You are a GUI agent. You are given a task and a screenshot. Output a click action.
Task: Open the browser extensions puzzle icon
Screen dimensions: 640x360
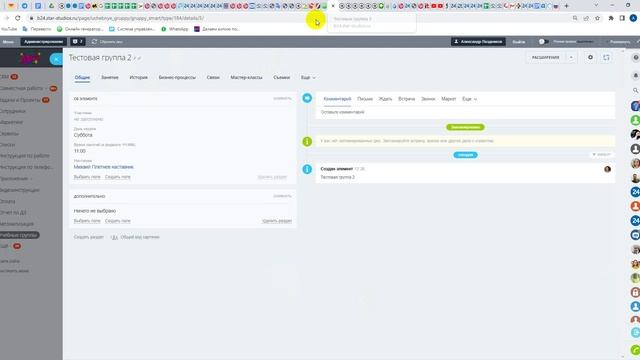coord(611,18)
